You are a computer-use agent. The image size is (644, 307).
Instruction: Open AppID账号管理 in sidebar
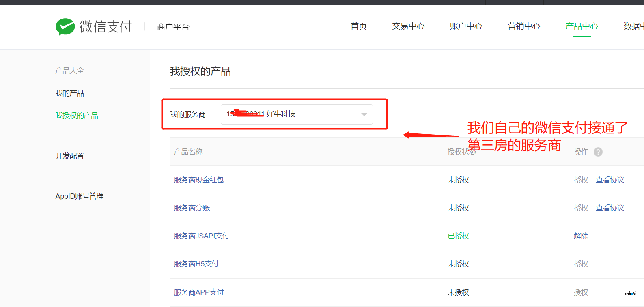tap(80, 196)
